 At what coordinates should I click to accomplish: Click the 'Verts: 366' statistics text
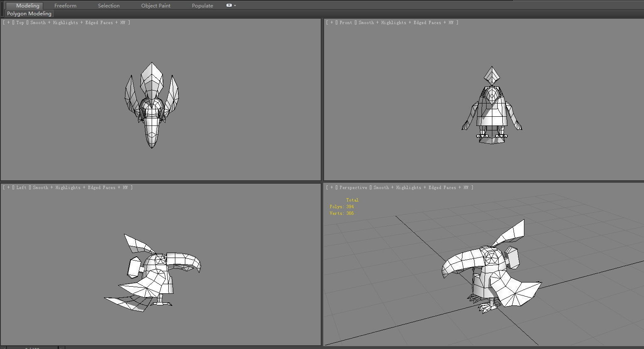342,213
